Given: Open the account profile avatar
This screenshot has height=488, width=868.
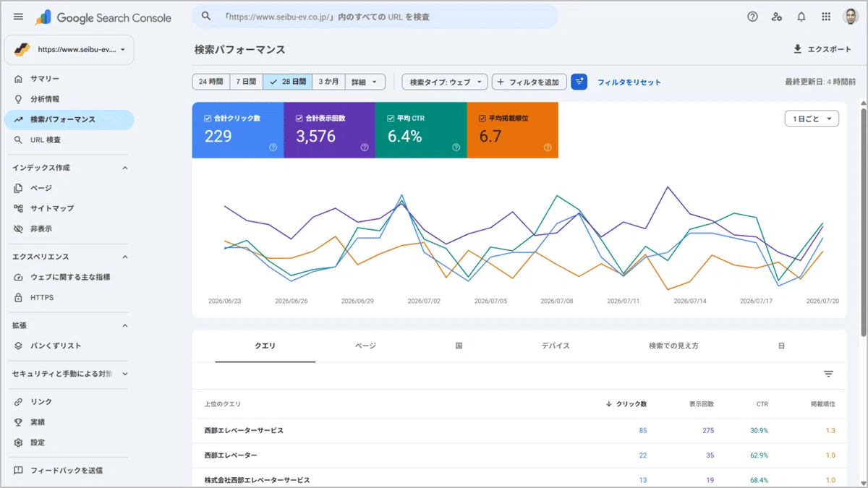Looking at the screenshot, I should [x=851, y=17].
